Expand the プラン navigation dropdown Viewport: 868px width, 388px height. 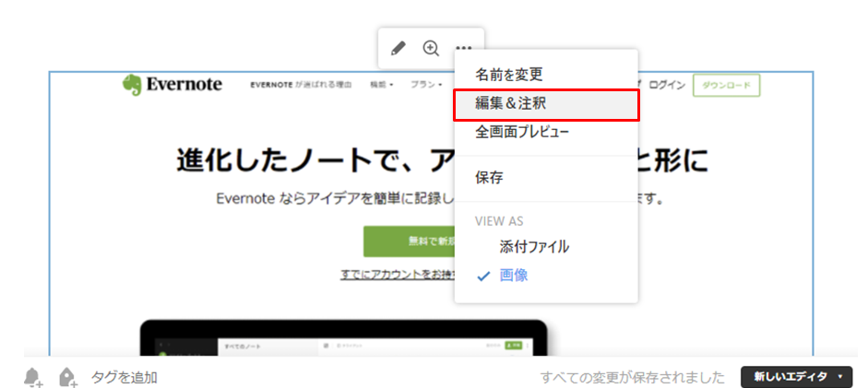pyautogui.click(x=425, y=85)
